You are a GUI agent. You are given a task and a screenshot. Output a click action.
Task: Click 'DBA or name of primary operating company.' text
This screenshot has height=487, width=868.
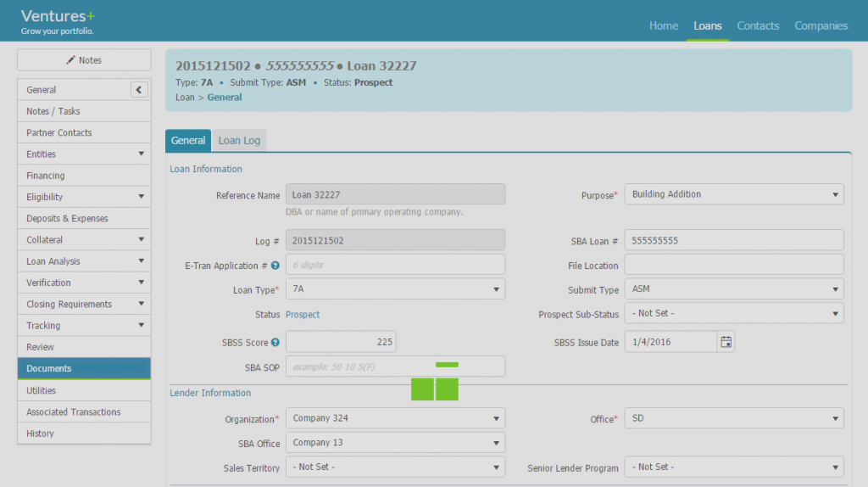tap(374, 211)
